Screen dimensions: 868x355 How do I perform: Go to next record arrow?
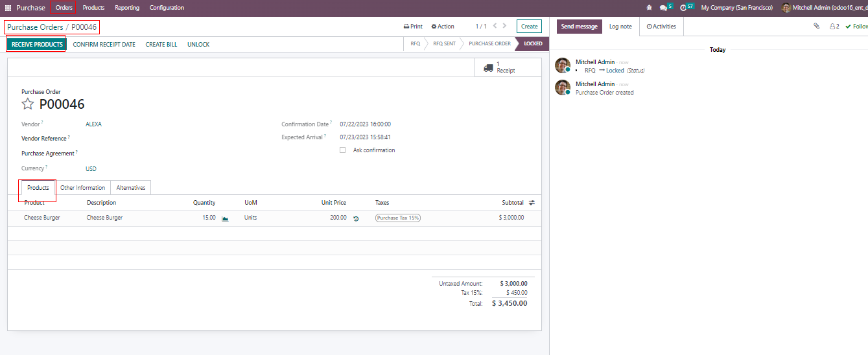[x=504, y=27]
